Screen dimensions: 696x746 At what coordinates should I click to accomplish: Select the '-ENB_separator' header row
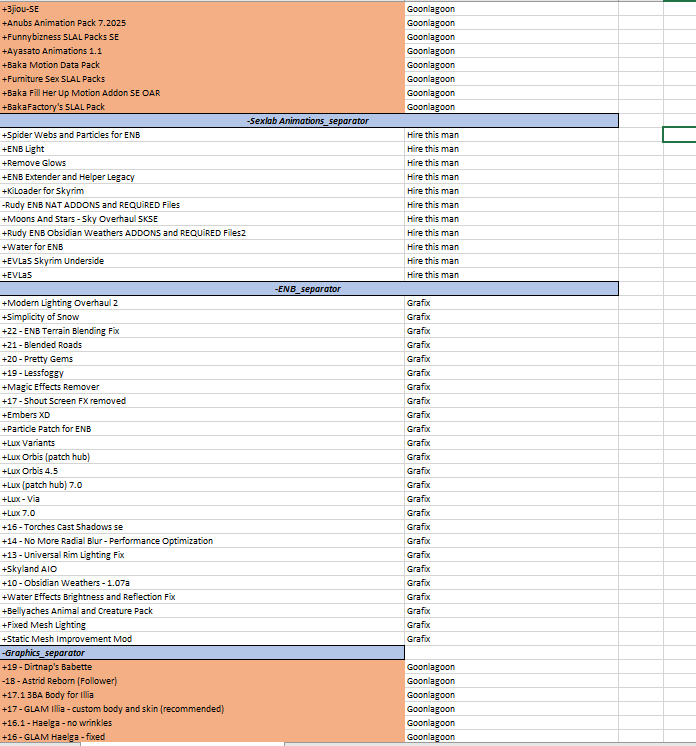point(309,289)
